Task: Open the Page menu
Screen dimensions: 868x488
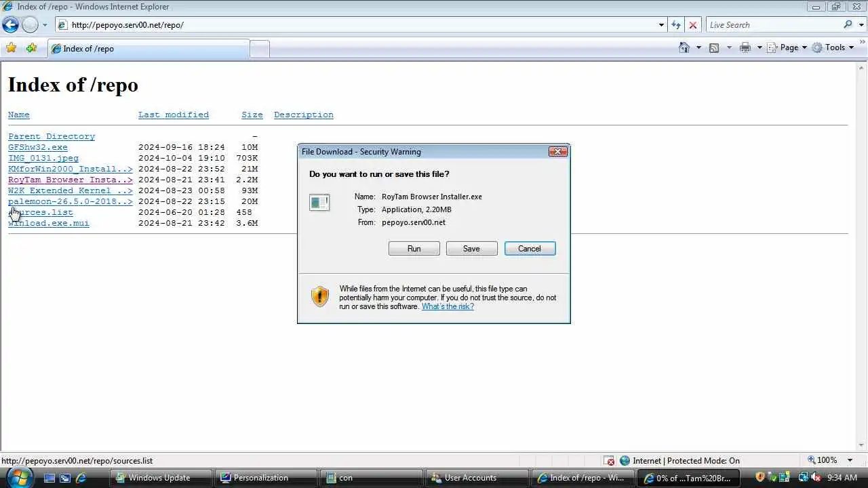Action: [787, 47]
